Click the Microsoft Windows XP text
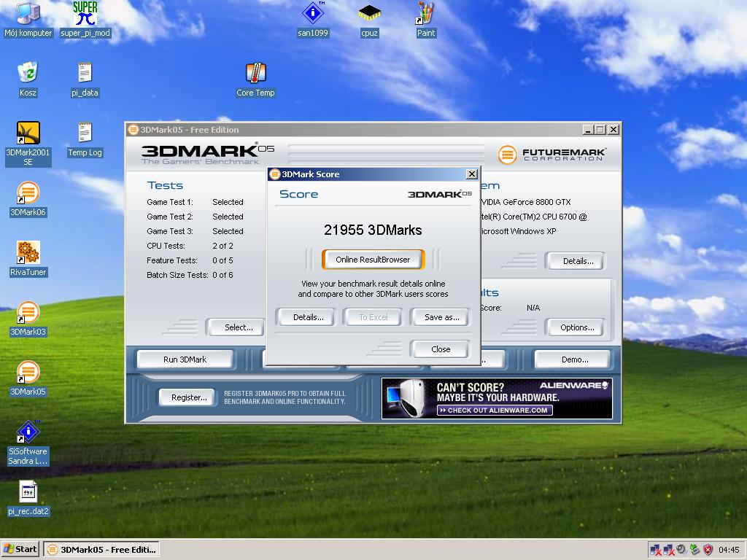The height and width of the screenshot is (560, 747). pos(519,231)
